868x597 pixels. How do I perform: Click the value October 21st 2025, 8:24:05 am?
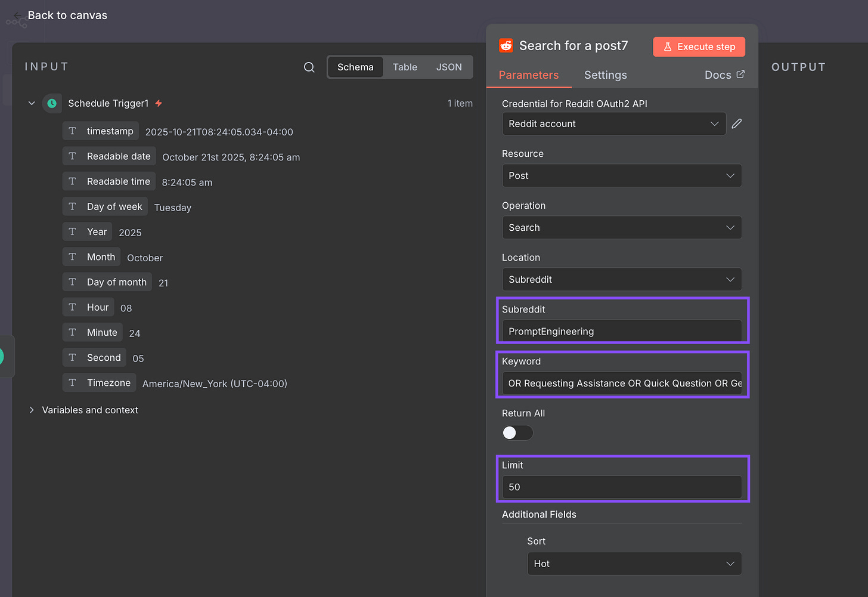(x=231, y=157)
